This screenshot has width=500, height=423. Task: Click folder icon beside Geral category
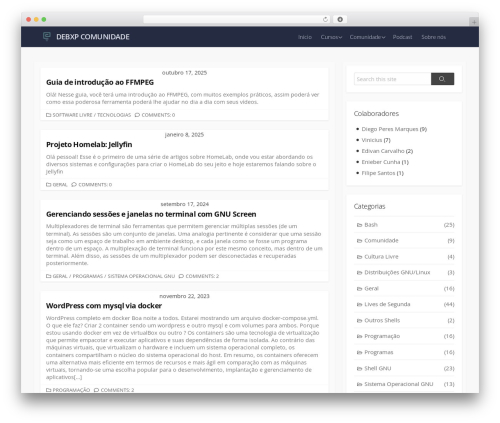point(359,289)
